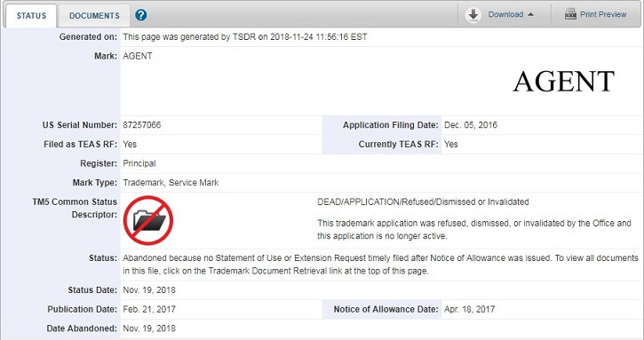Viewport: 644px width, 340px height.
Task: Click the application filing date Dec. 05, 2016
Action: (x=471, y=125)
